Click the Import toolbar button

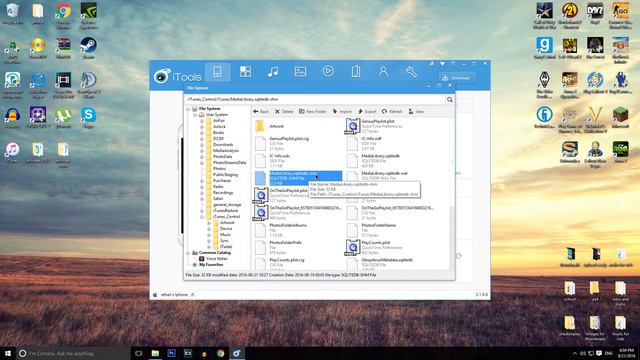click(x=342, y=111)
